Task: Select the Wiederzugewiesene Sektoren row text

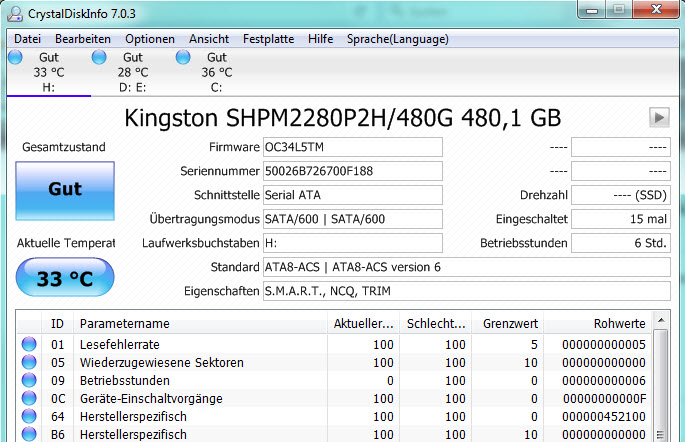Action: [x=162, y=363]
